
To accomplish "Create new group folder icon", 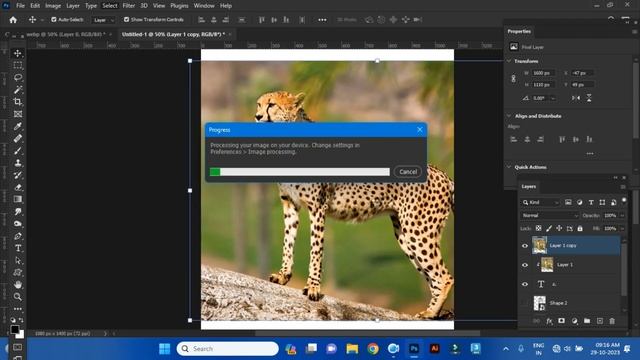I will 587,321.
